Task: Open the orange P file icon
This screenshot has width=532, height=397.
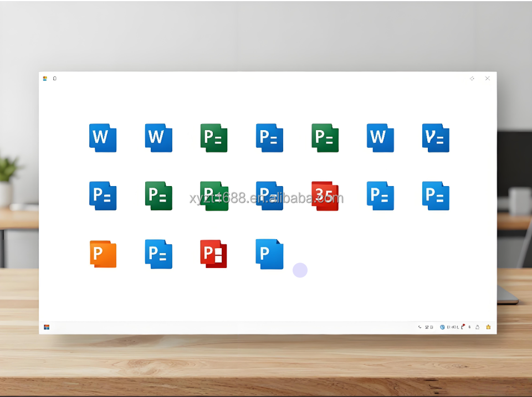Action: pos(103,254)
